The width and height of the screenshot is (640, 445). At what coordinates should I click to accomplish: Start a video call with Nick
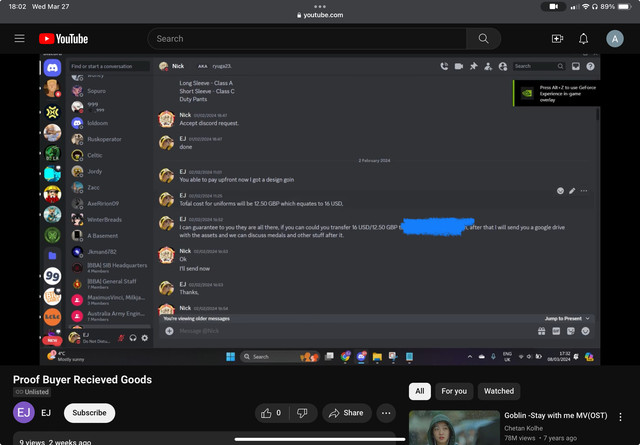pyautogui.click(x=459, y=66)
